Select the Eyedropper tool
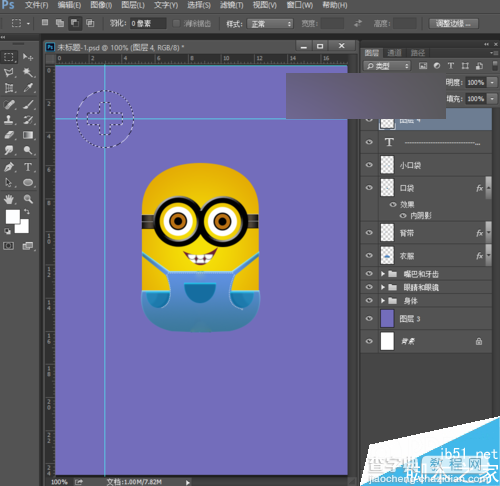The height and width of the screenshot is (486, 500). (28, 88)
